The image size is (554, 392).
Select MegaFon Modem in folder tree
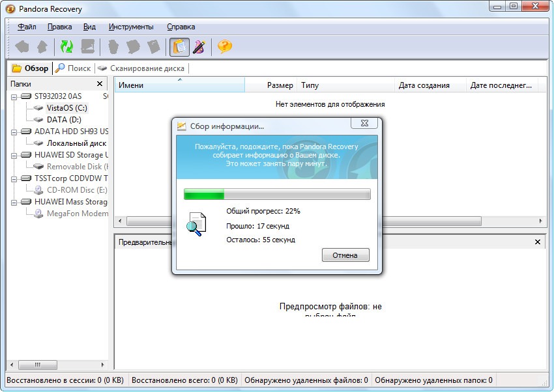coord(78,214)
